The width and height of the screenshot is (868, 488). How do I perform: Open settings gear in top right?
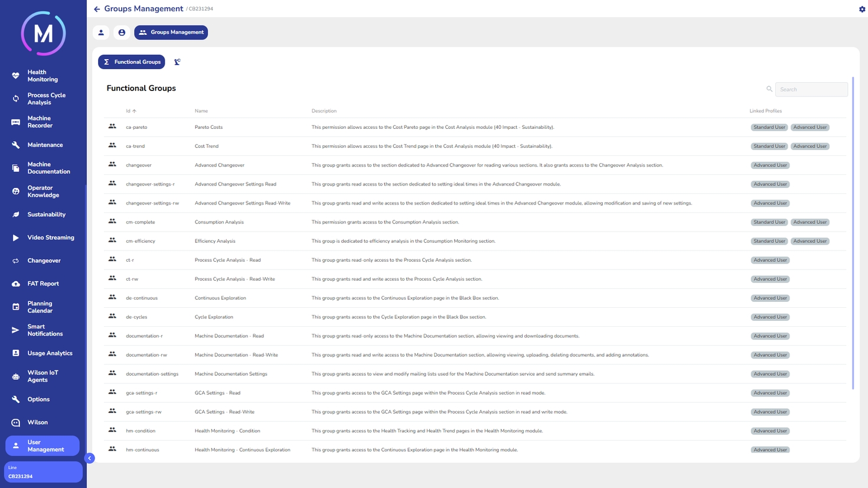[x=862, y=9]
